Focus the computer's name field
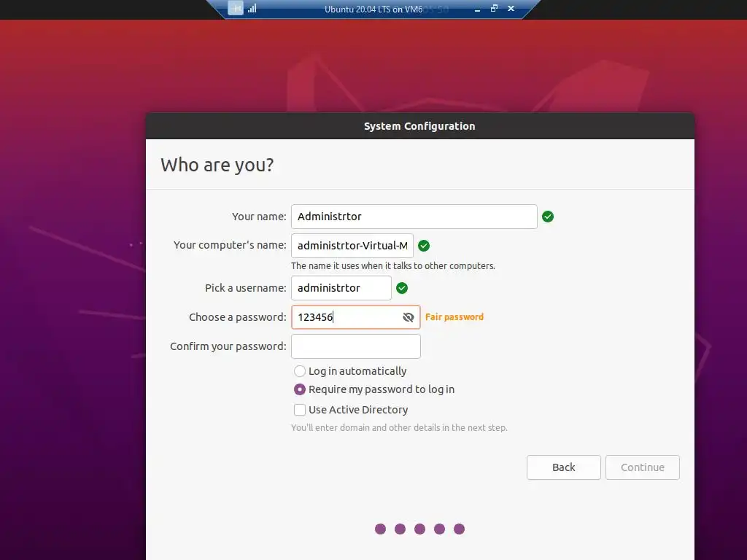 tap(352, 246)
